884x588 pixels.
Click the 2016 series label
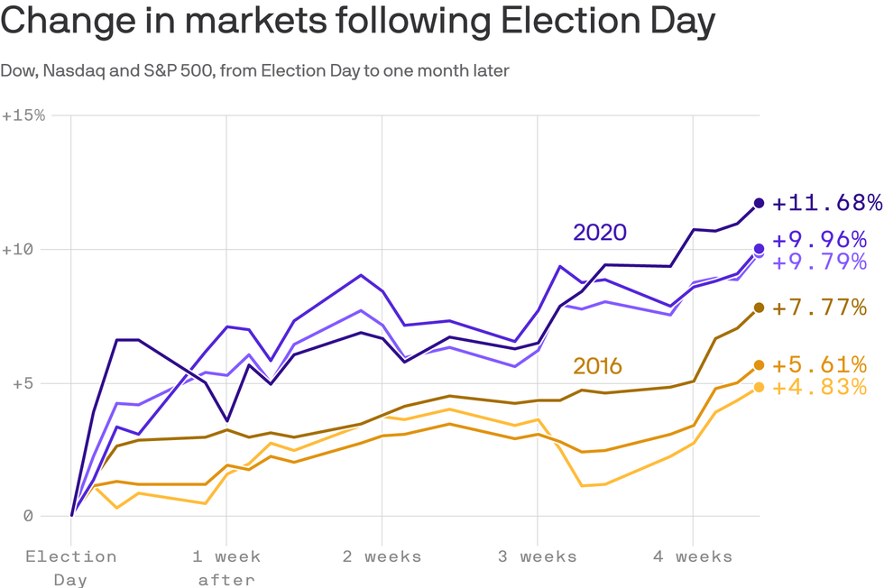[x=597, y=366]
